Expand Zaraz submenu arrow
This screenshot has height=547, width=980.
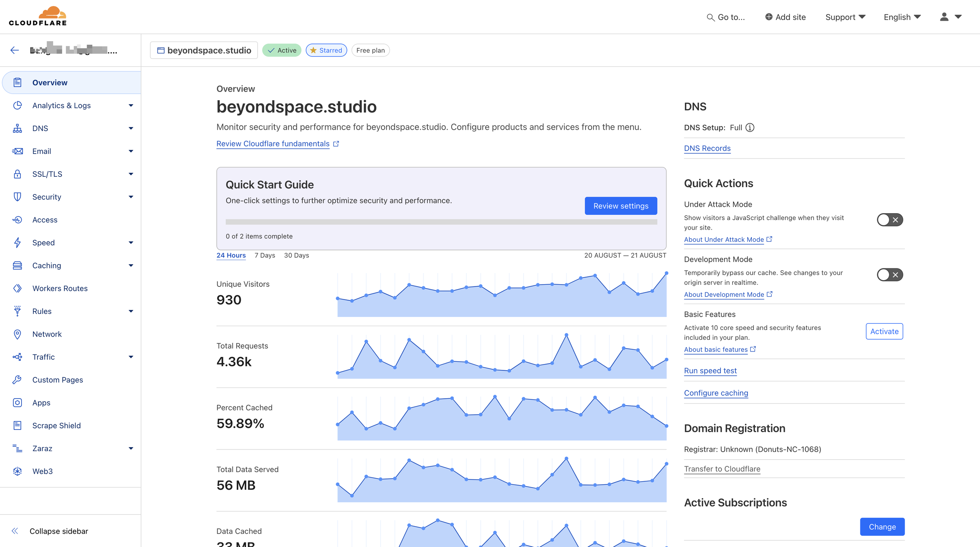click(x=131, y=448)
